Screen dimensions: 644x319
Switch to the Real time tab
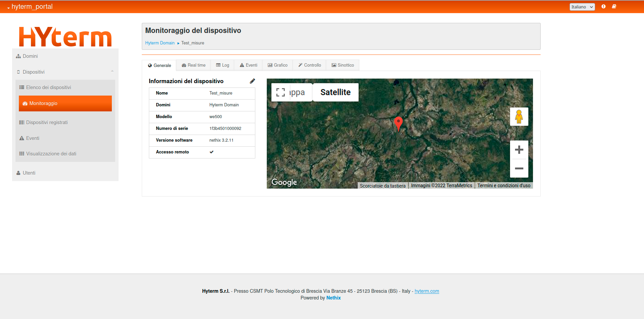pos(193,65)
